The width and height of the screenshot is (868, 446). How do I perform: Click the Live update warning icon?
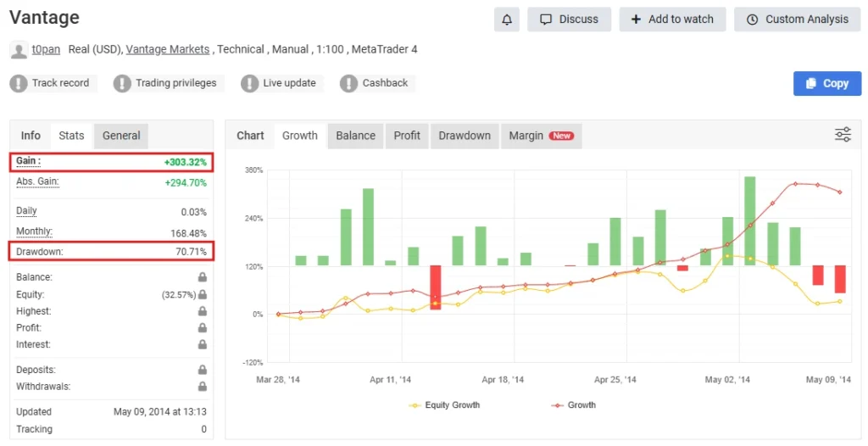tap(250, 83)
